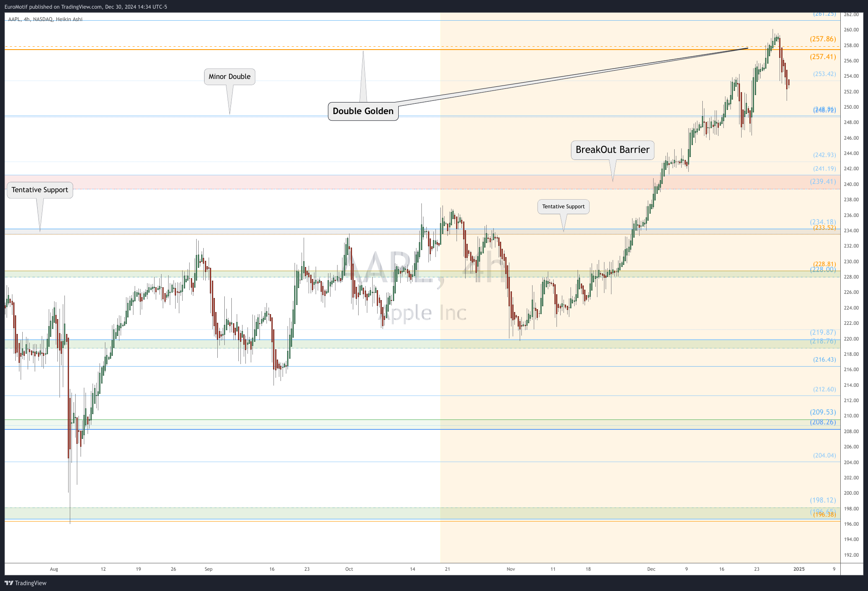868x591 pixels.
Task: Select the large Tentative Support callout at left
Action: tap(40, 190)
